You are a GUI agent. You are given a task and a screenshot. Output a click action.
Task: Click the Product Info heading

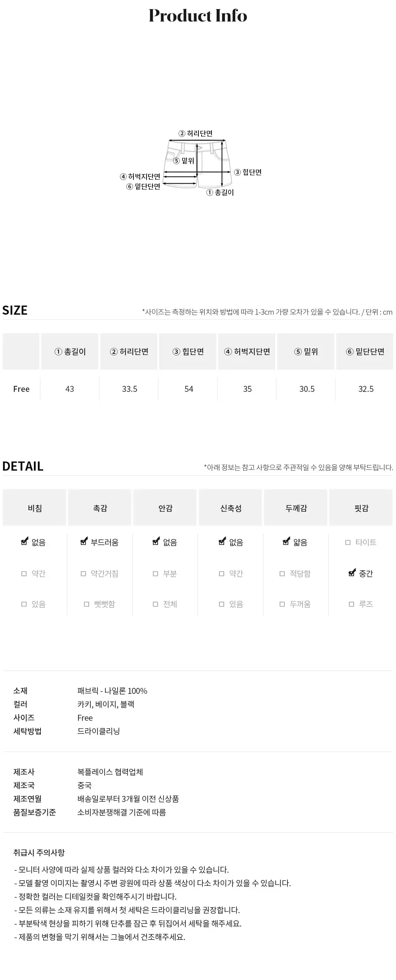[x=198, y=16]
